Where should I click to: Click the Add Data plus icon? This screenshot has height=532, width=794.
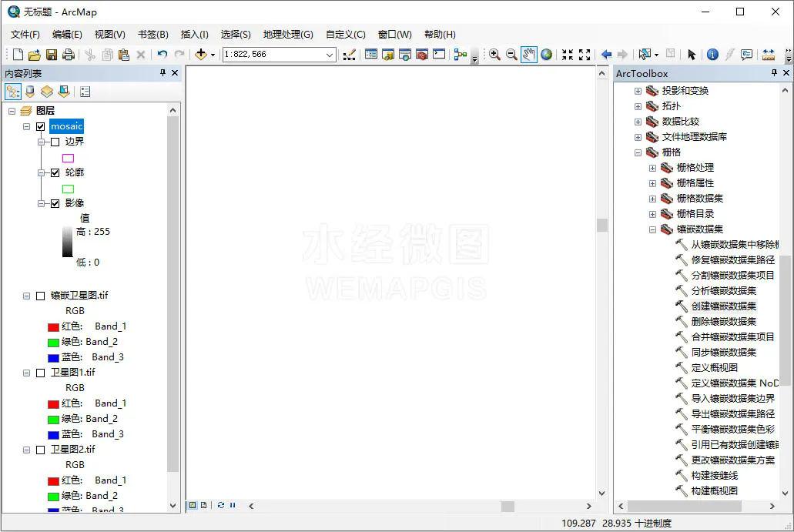point(200,54)
